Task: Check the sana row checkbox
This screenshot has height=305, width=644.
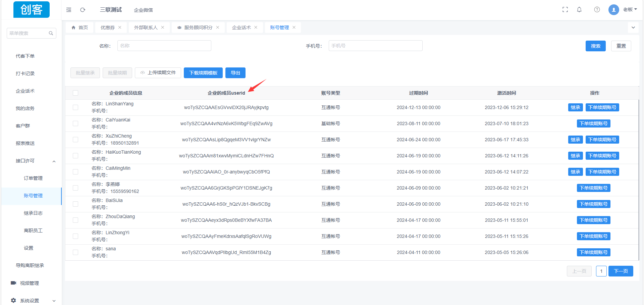Action: [x=75, y=252]
